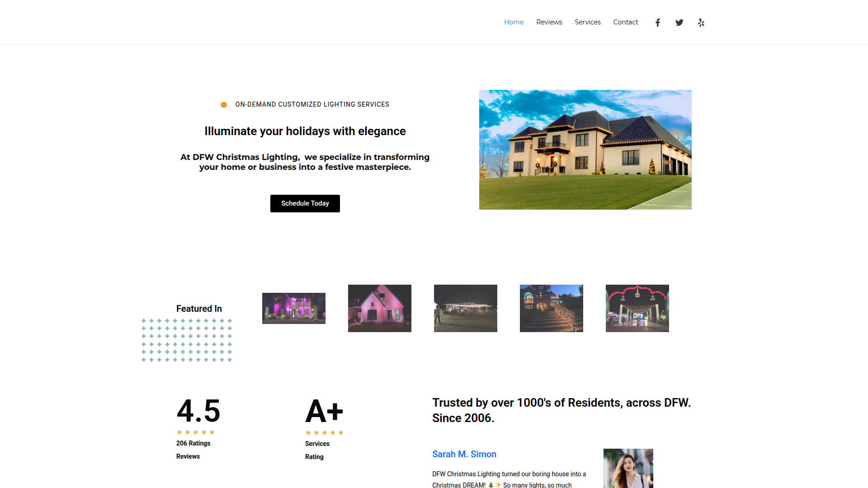The width and height of the screenshot is (868, 488).
Task: Click the Schedule Today button
Action: (x=305, y=203)
